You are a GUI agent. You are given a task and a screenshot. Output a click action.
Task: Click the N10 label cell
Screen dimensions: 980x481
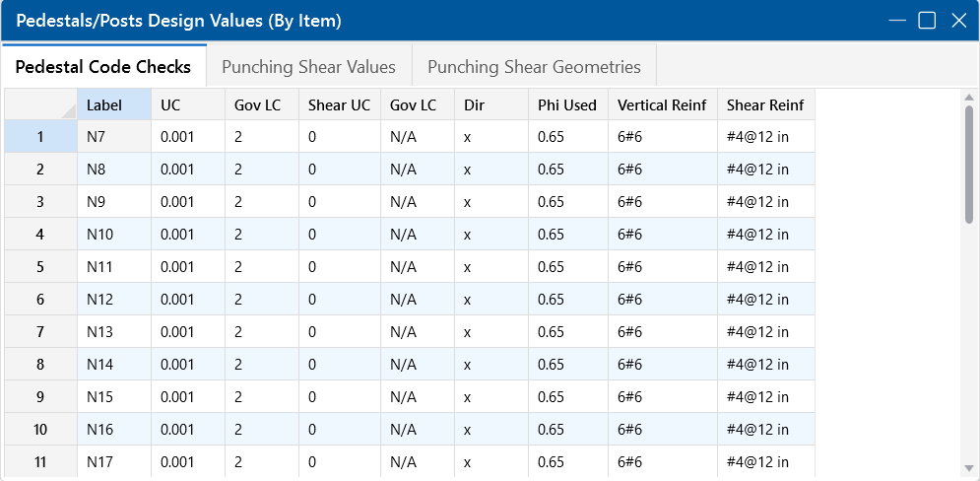pos(114,235)
